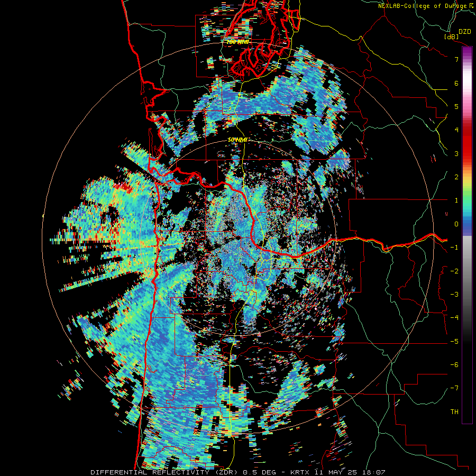
Task: Select the -5 dB scale label
Action: 454,342
